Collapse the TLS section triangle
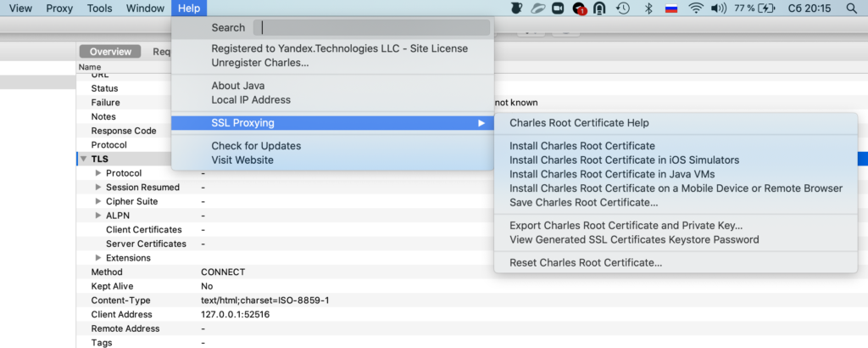 83,160
